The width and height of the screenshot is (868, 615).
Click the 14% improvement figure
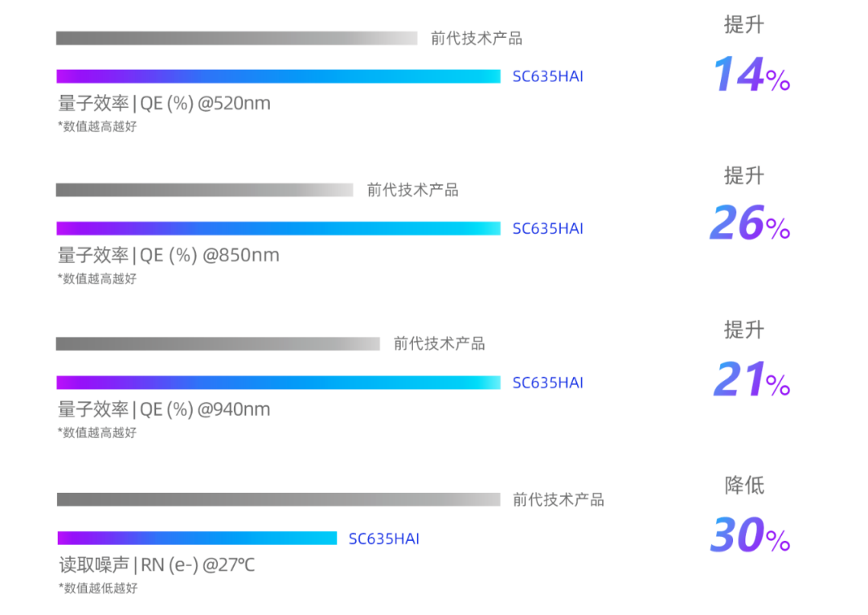[751, 75]
